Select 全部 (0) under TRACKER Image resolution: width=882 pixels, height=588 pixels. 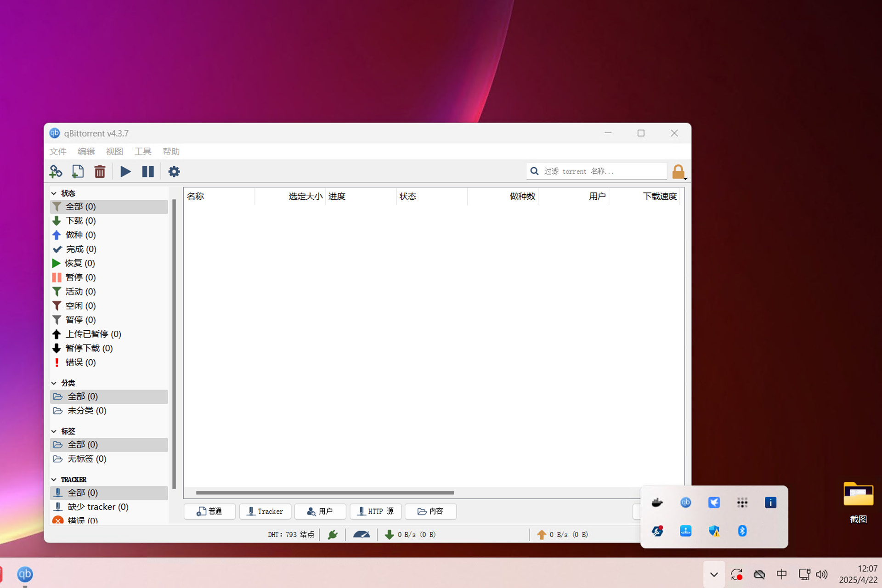click(x=109, y=493)
